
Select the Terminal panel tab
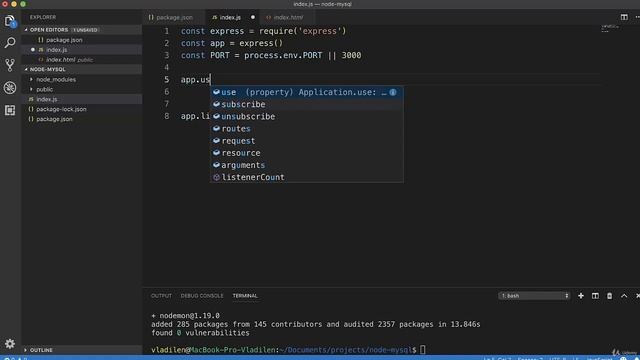point(245,296)
